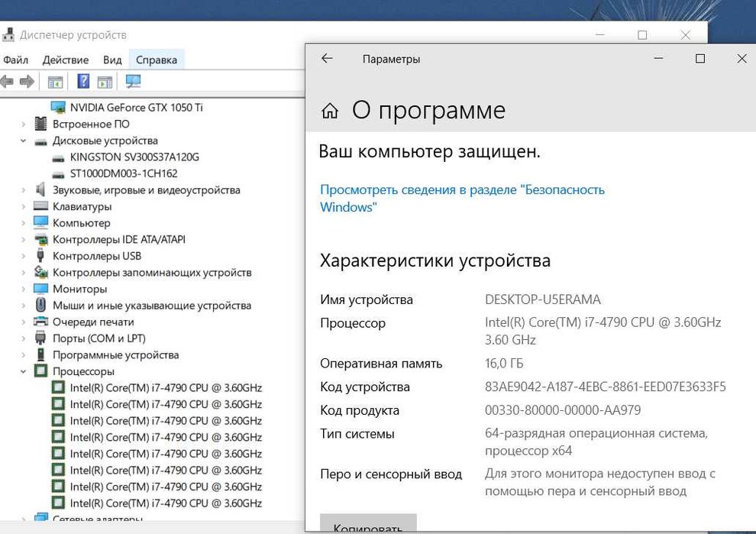Select the Программные устройства label
This screenshot has width=756, height=534.
click(116, 355)
